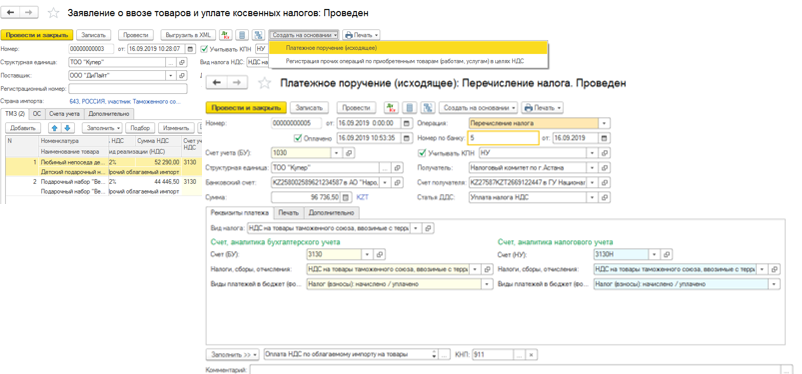802x374 pixels.
Task: Open Дополнительно tab in Платежное поручение
Action: coord(331,212)
